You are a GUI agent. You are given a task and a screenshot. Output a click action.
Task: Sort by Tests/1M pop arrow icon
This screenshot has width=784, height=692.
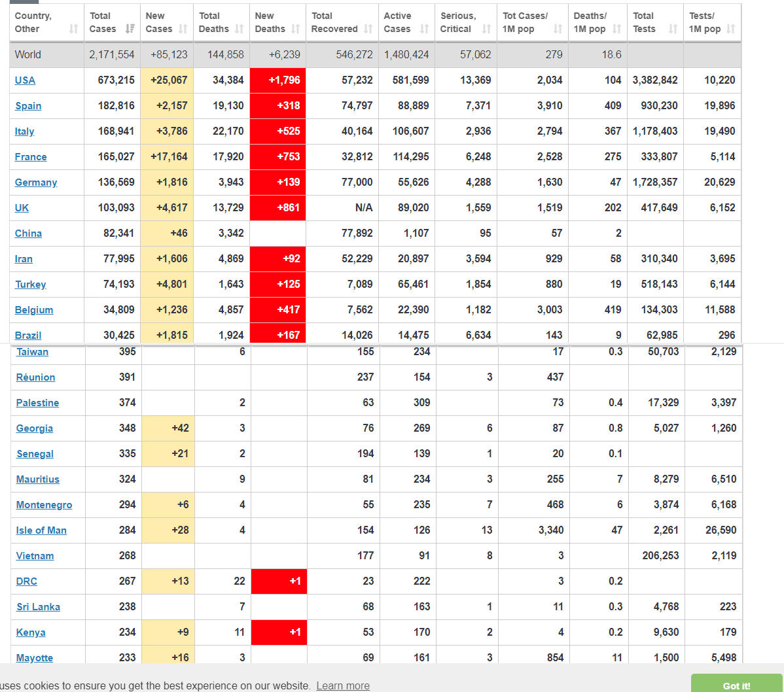(x=730, y=29)
